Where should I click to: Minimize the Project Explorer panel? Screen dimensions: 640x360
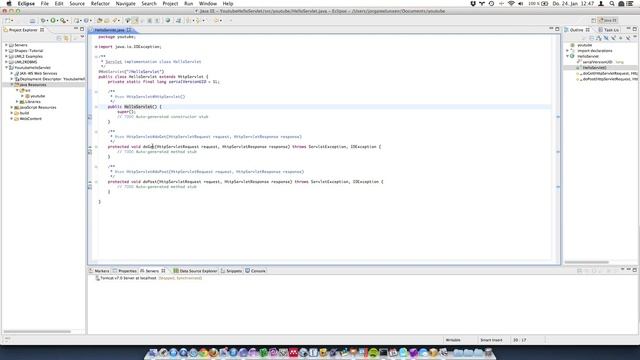[x=76, y=29]
